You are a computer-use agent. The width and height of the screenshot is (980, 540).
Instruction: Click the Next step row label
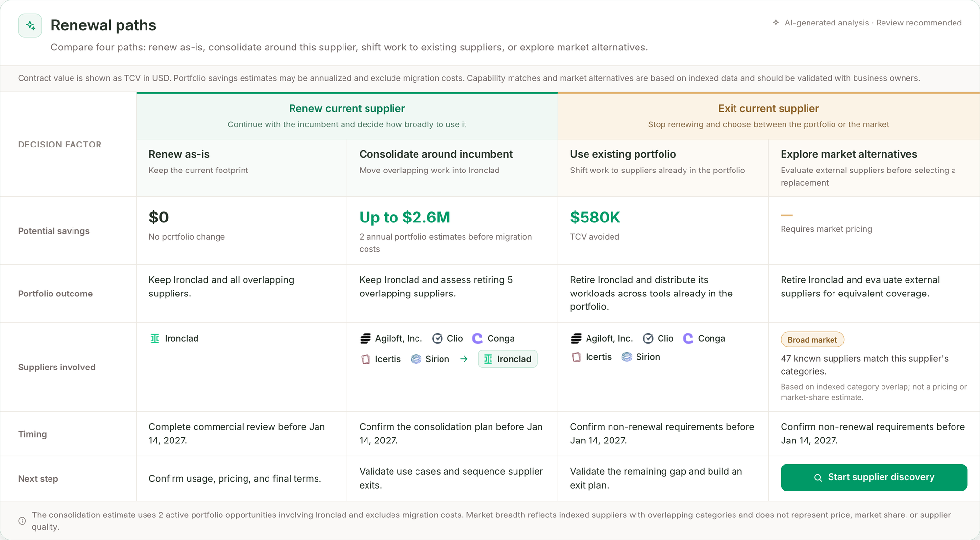pyautogui.click(x=38, y=479)
